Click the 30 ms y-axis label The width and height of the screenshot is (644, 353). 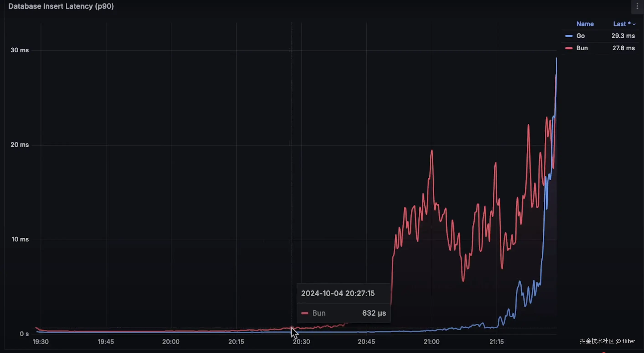20,50
